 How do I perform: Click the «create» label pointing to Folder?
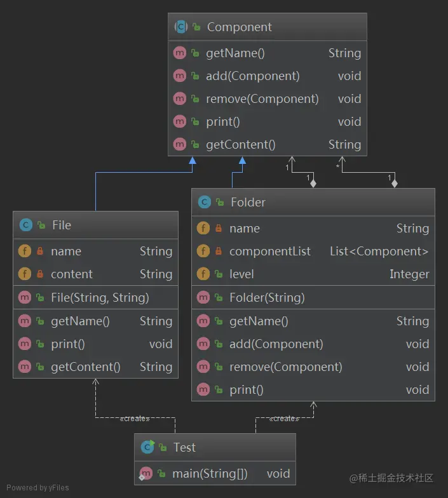click(x=284, y=419)
